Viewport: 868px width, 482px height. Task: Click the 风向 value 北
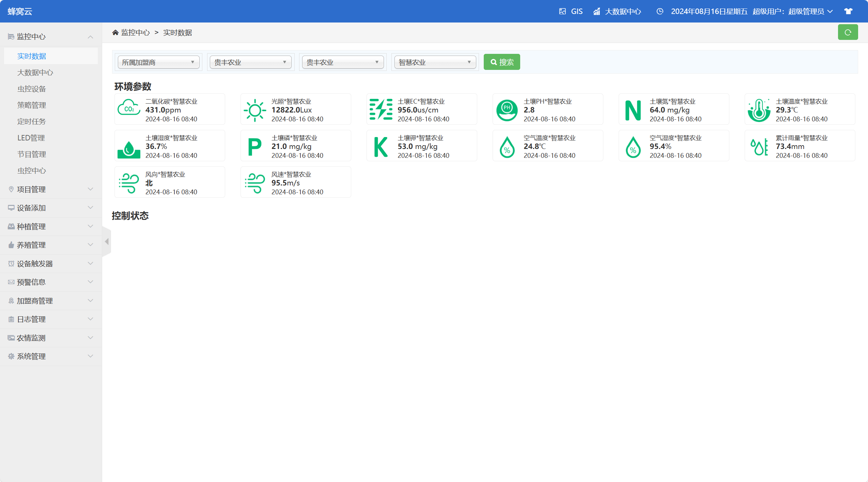click(149, 183)
